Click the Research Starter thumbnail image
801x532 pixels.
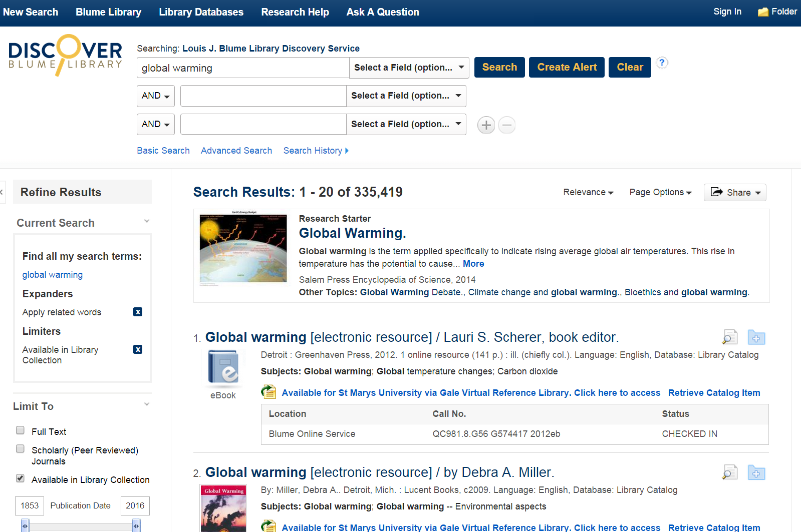tap(243, 248)
